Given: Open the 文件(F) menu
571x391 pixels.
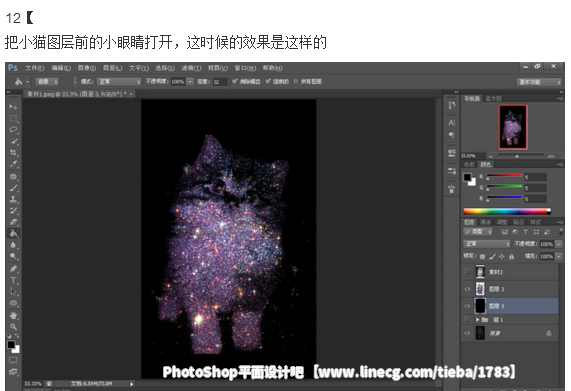Looking at the screenshot, I should (35, 68).
